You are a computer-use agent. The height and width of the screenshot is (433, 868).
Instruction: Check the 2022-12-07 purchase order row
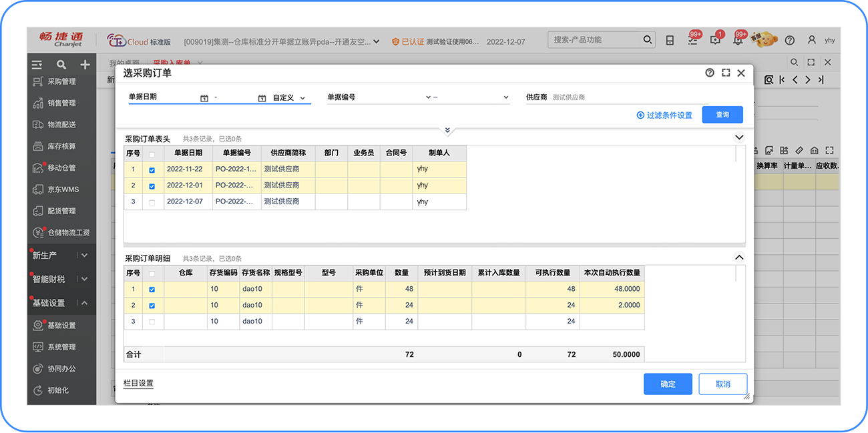coord(152,202)
